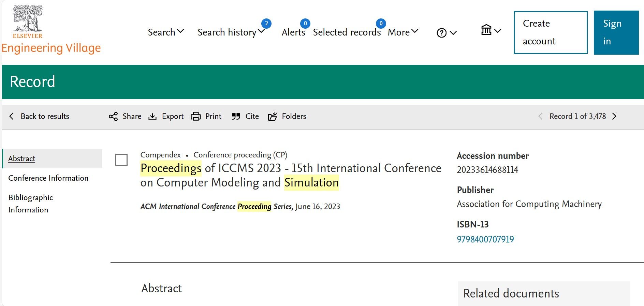This screenshot has height=306, width=644.
Task: Click the Accession number heading
Action: click(x=493, y=156)
